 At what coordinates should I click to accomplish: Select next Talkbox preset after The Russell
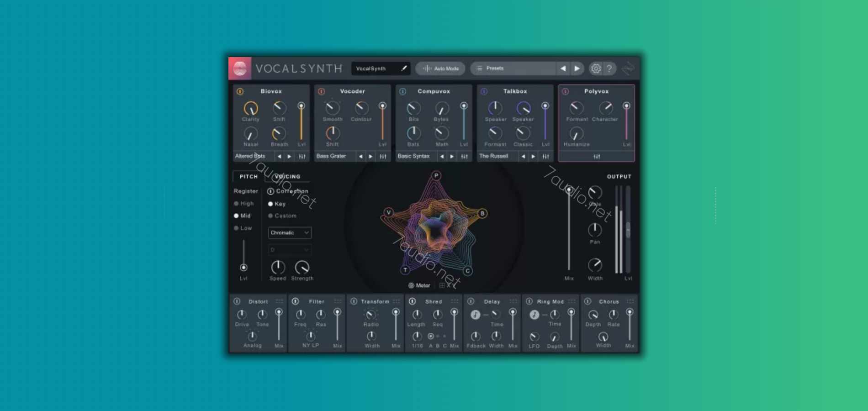pyautogui.click(x=533, y=156)
